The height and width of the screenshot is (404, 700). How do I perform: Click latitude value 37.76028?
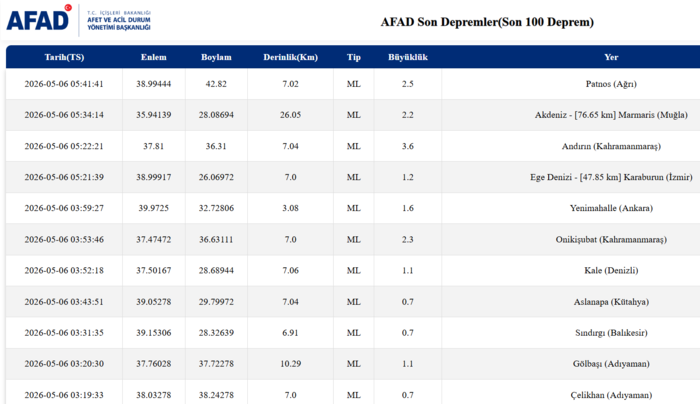(154, 364)
